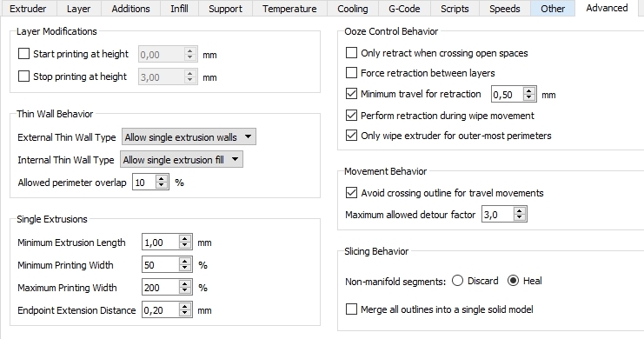
Task: Check Force retraction between layers
Action: (351, 73)
